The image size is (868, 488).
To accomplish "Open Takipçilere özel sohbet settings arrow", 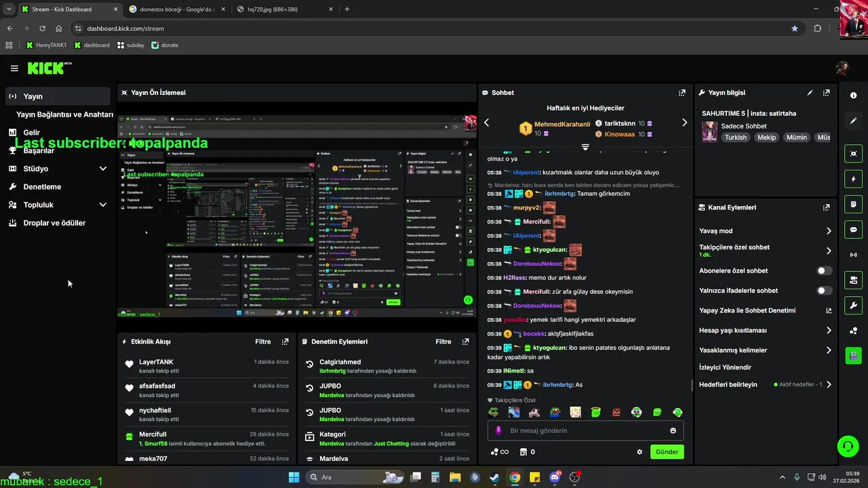I will point(829,251).
